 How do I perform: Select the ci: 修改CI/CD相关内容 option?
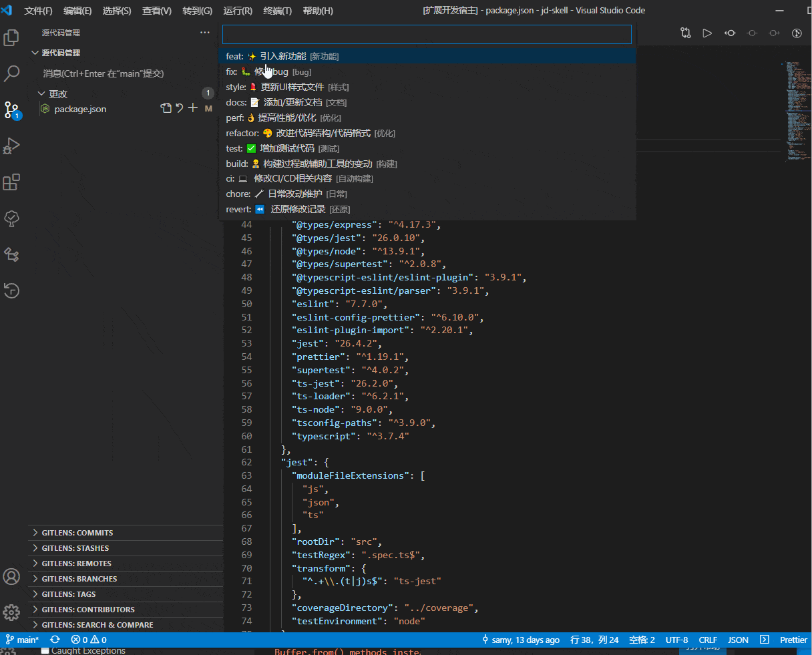click(427, 178)
